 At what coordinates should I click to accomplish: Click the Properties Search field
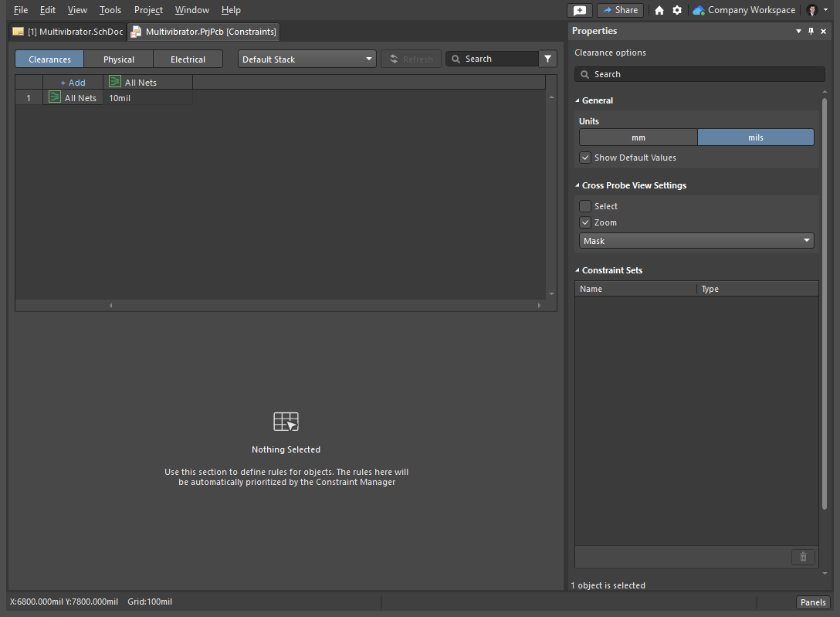[x=699, y=74]
